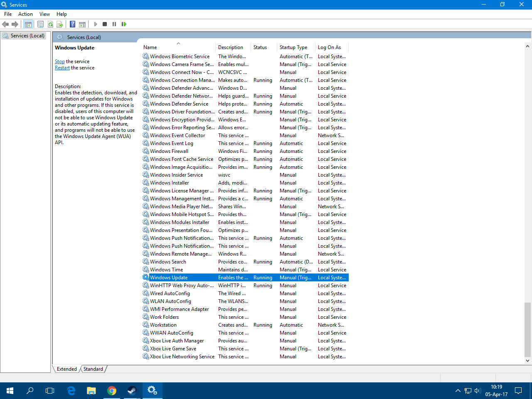Click gear icon beside Windows Event Collector
The height and width of the screenshot is (399, 532).
pos(146,135)
